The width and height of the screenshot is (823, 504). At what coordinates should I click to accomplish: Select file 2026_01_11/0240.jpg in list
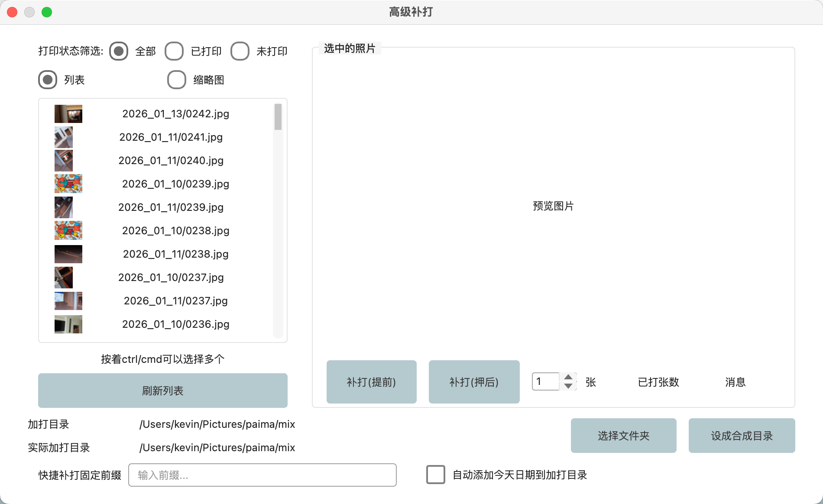171,161
